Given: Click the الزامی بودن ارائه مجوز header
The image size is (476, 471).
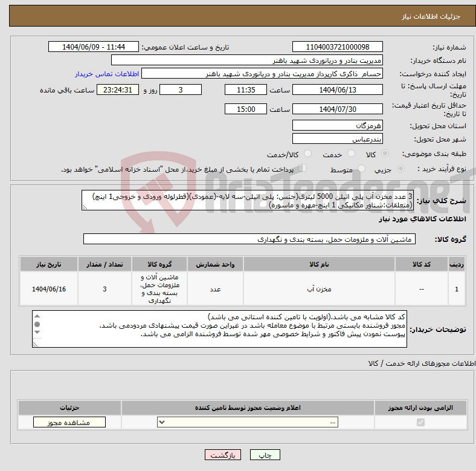Looking at the screenshot, I should click(x=420, y=408).
